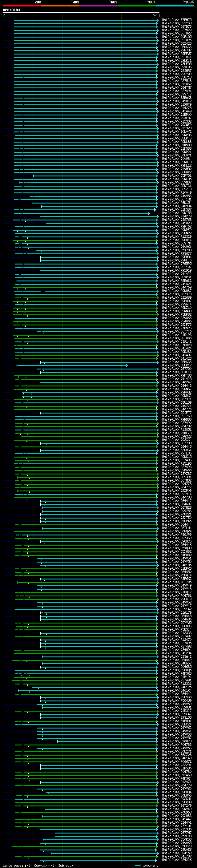Select the UniRef100_Q9XF86 label
The height and width of the screenshot is (868, 197).
(177, 67)
